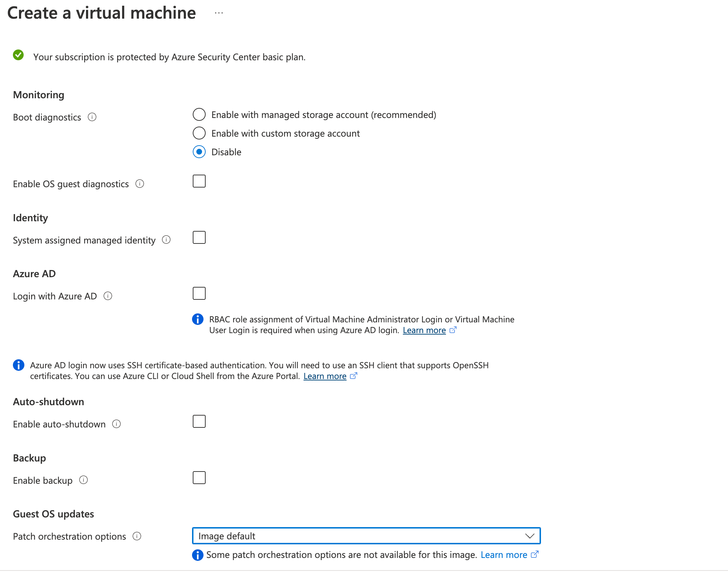Tick the Login with Azure AD checkbox
This screenshot has height=573, width=728.
199,294
